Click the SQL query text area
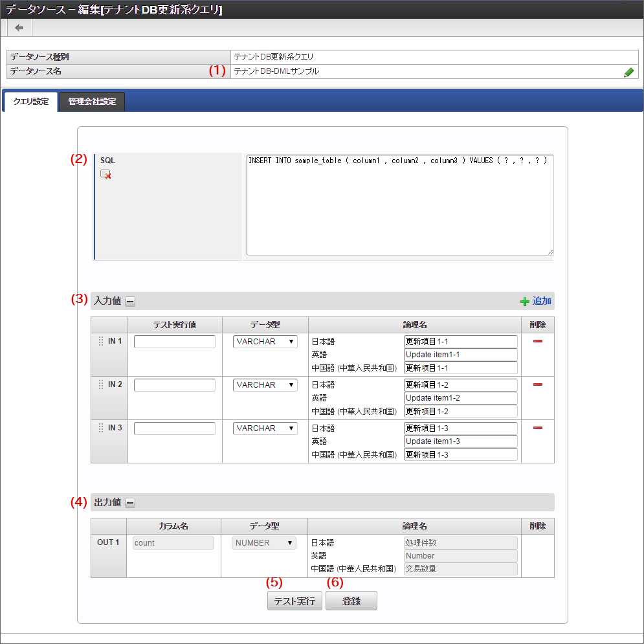 tap(399, 205)
